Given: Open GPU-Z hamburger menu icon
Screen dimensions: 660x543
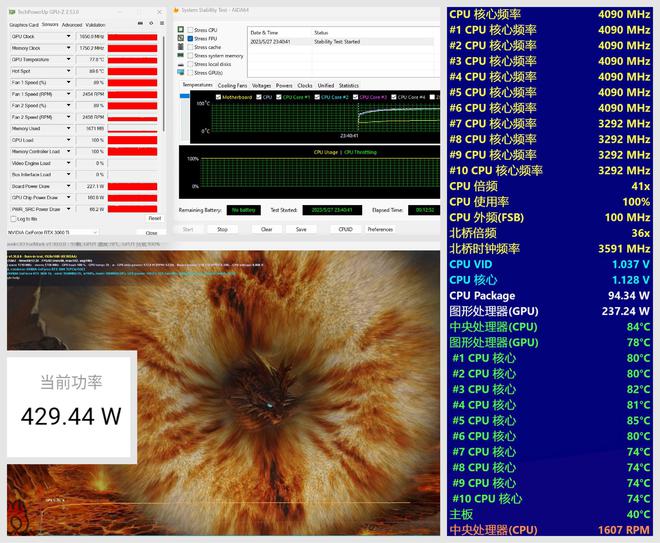Looking at the screenshot, I should click(162, 23).
